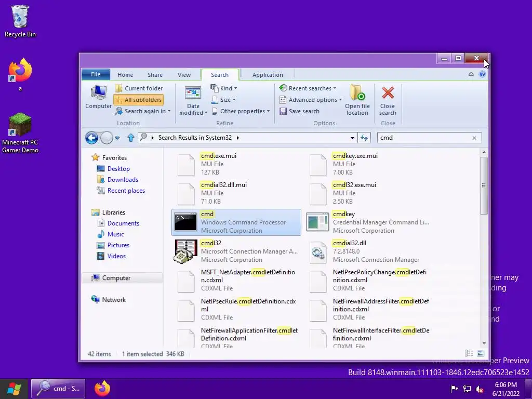Select Current folder search scope
Screen dimensions: 532x399
(x=139, y=88)
